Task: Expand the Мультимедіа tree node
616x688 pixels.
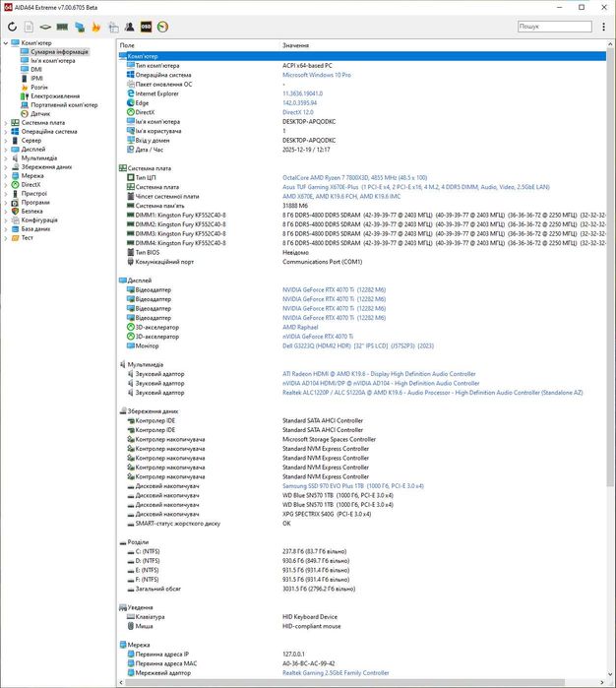Action: [6, 157]
